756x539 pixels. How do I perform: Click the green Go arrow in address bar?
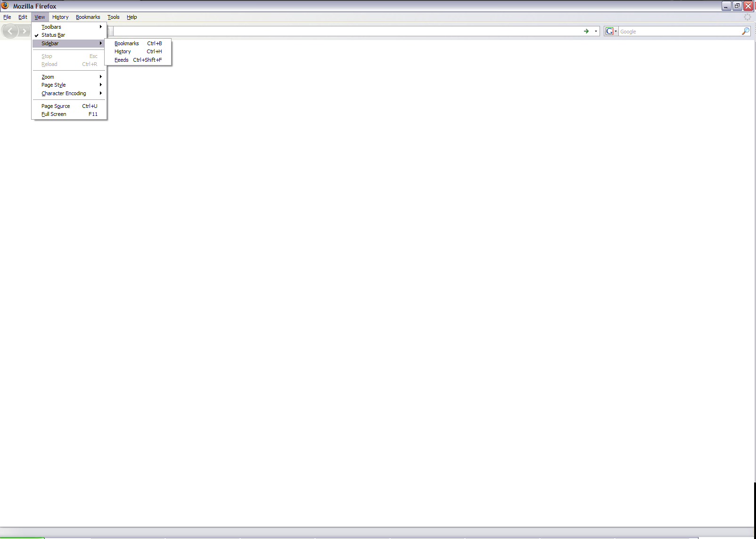point(586,31)
